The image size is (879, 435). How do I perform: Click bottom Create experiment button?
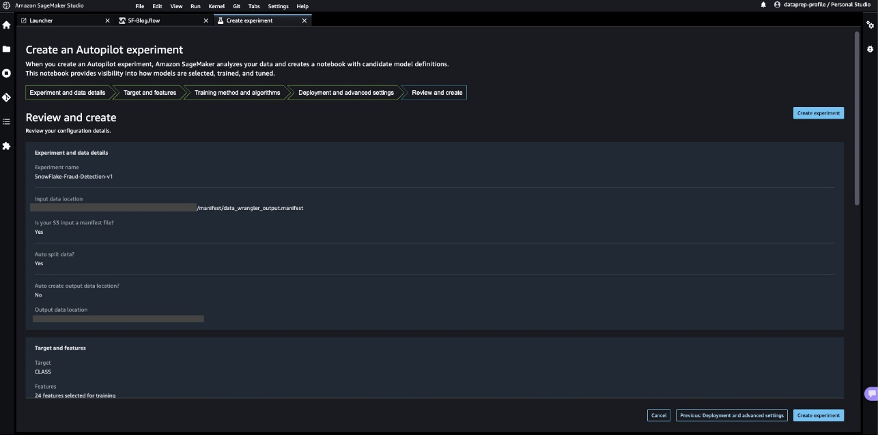click(x=818, y=415)
